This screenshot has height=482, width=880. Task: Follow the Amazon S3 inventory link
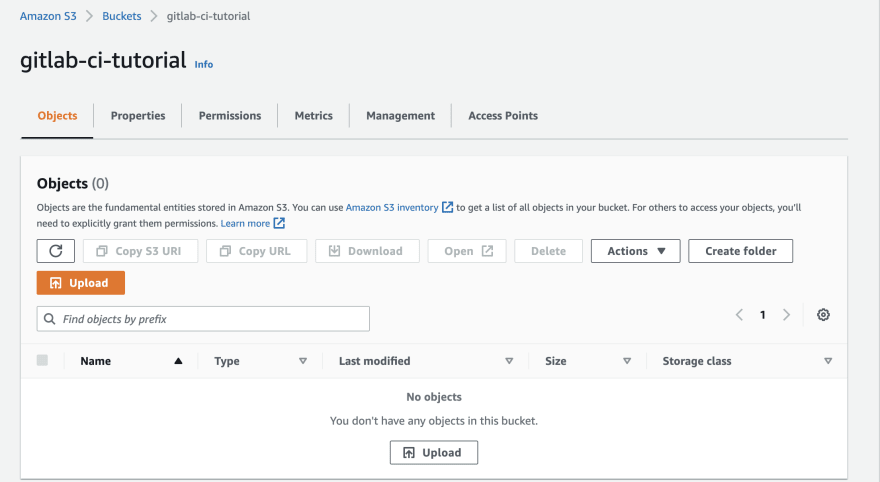point(392,207)
